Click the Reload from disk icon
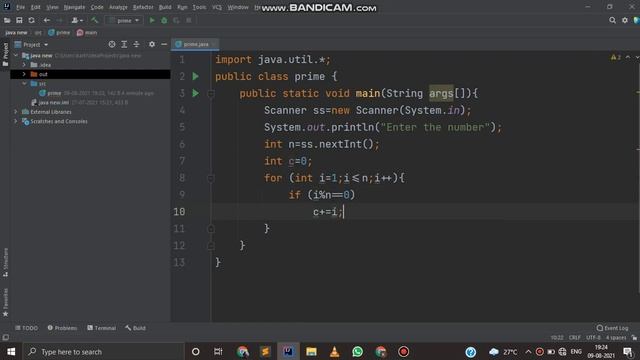Viewport: 640px width, 360px height. (31, 20)
